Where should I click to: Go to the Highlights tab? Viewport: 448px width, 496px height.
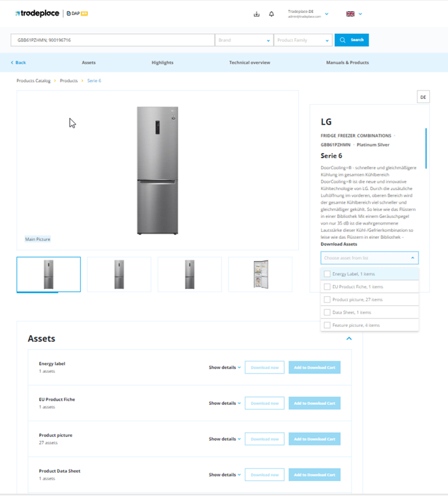click(162, 62)
